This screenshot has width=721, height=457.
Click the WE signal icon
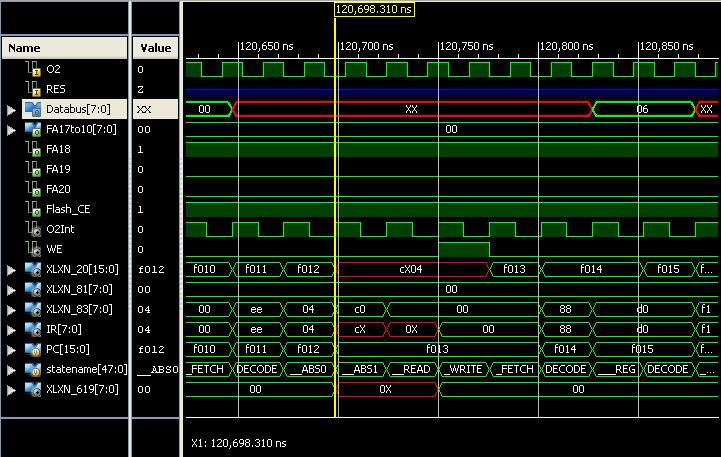[32, 249]
